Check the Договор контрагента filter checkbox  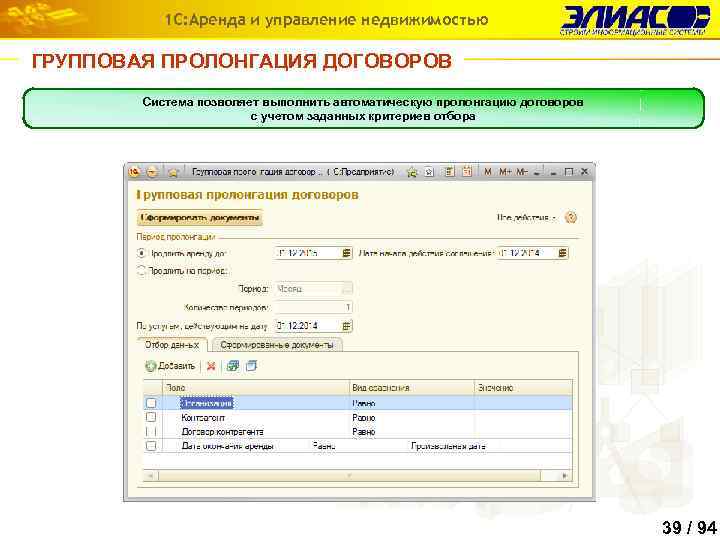click(x=151, y=432)
